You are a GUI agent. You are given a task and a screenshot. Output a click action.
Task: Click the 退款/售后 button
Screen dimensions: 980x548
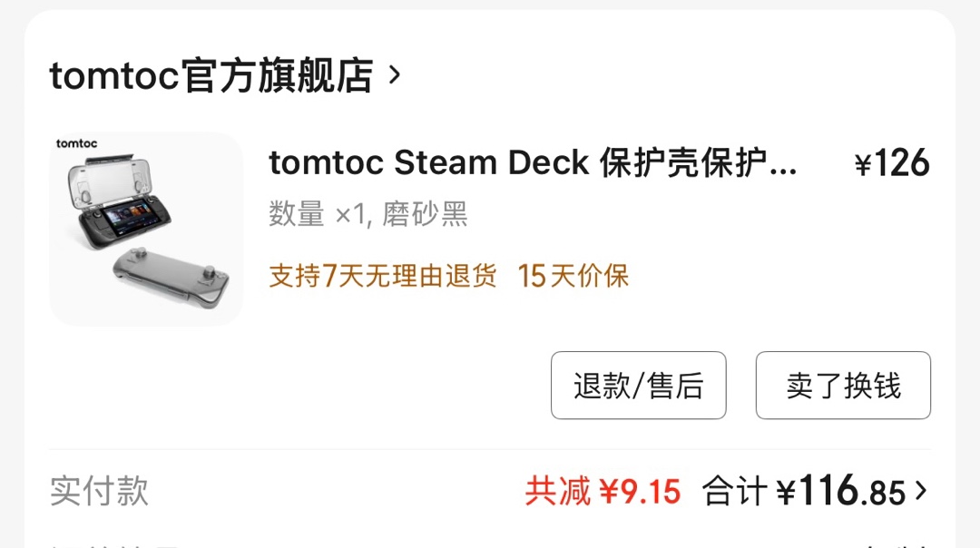pos(638,386)
